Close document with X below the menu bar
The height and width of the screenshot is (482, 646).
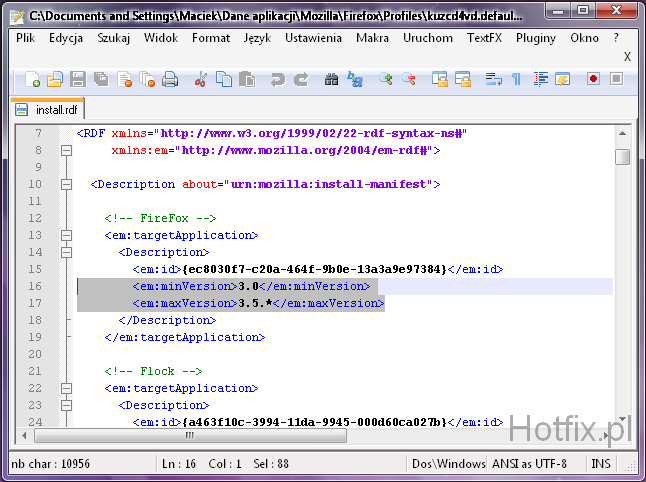pos(627,56)
